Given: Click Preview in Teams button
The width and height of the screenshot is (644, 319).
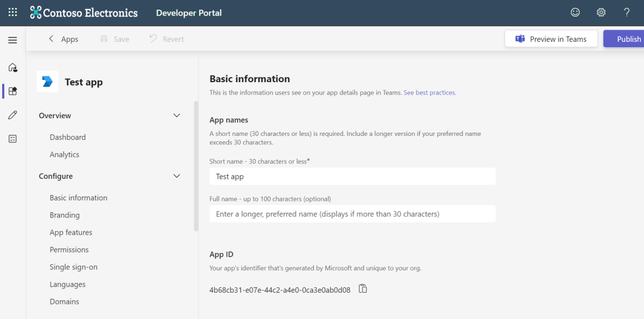Looking at the screenshot, I should 551,39.
